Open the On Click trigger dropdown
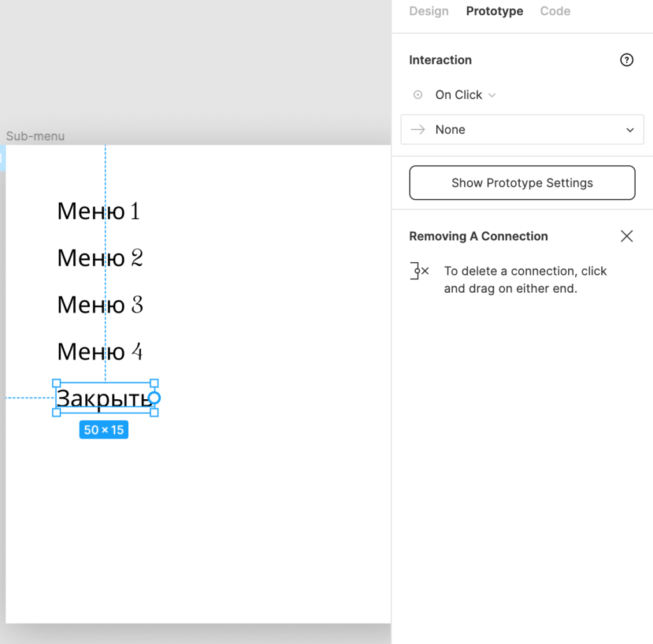This screenshot has width=653, height=644. [465, 95]
